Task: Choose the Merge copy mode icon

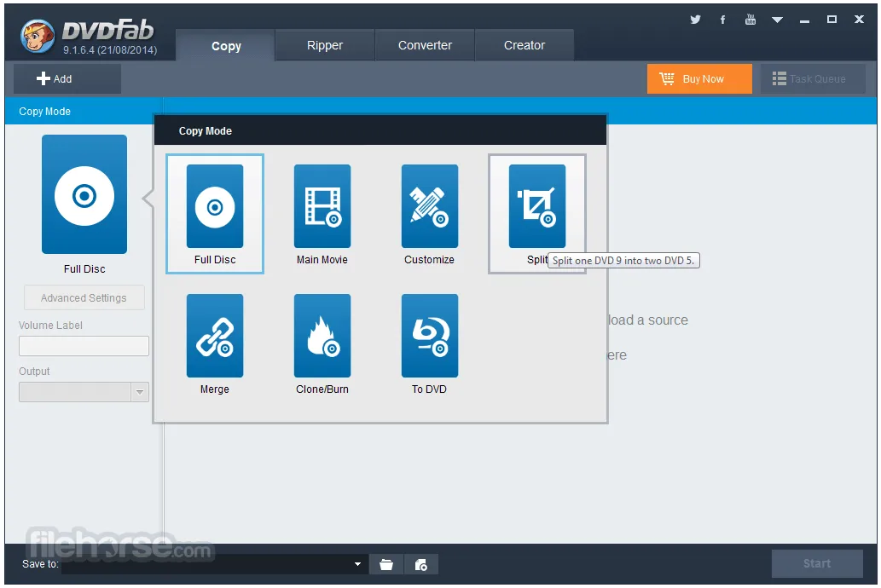Action: click(x=215, y=335)
